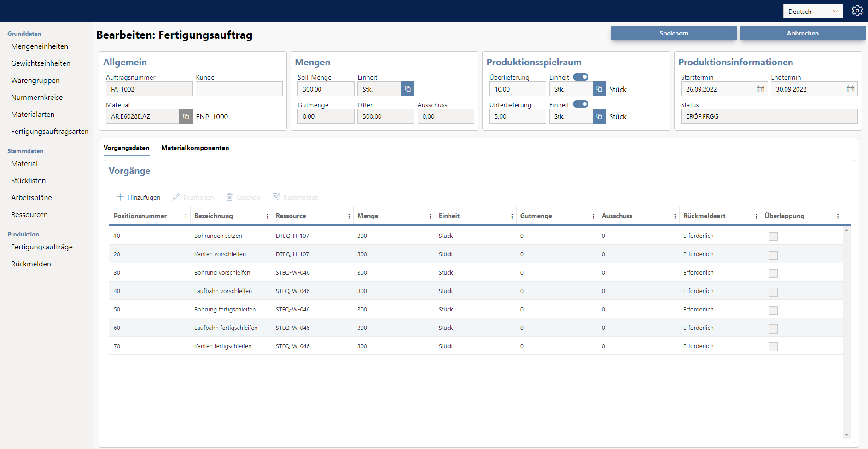868x449 pixels.
Task: Open Stücklisten in the sidebar
Action: (28, 180)
